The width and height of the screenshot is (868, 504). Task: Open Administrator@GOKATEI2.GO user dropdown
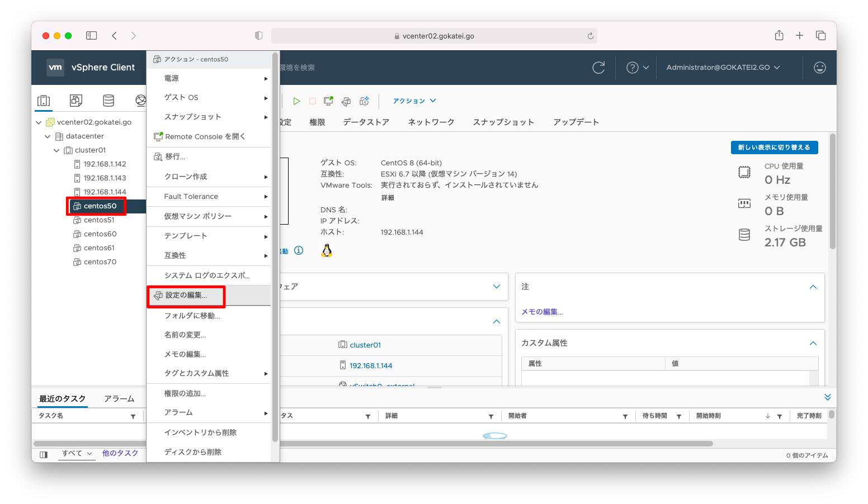(723, 68)
